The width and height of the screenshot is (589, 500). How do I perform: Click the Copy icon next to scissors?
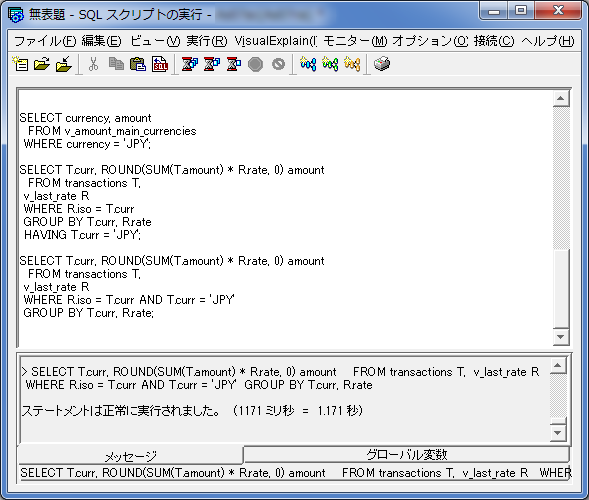pos(116,64)
